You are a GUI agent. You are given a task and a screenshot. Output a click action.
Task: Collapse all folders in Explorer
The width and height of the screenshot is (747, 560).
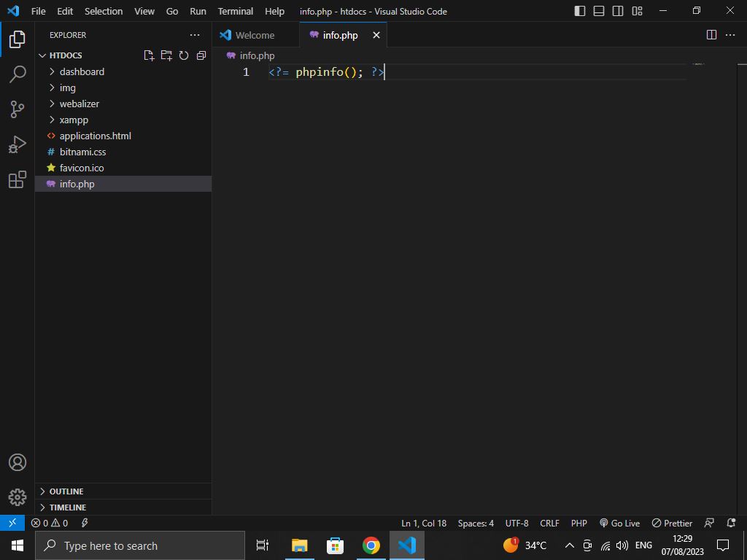coord(201,55)
